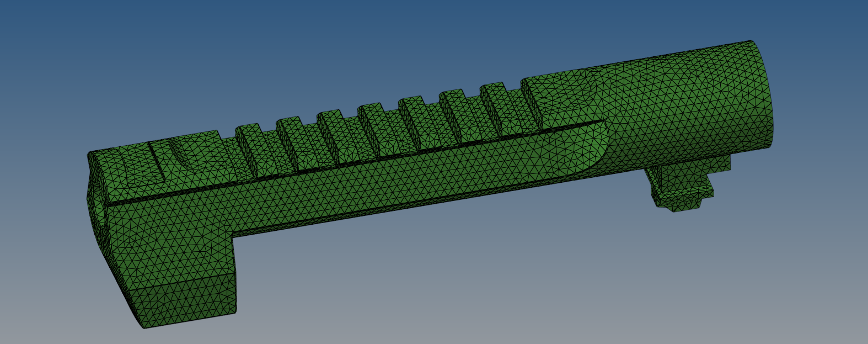Click the first raised rib nearest the left end
The height and width of the screenshot is (344, 868).
click(249, 145)
